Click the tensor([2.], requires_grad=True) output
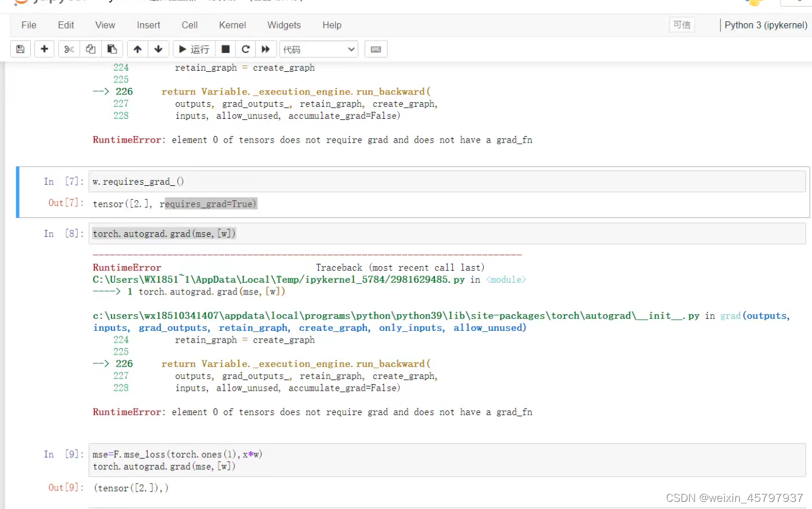 pyautogui.click(x=175, y=204)
